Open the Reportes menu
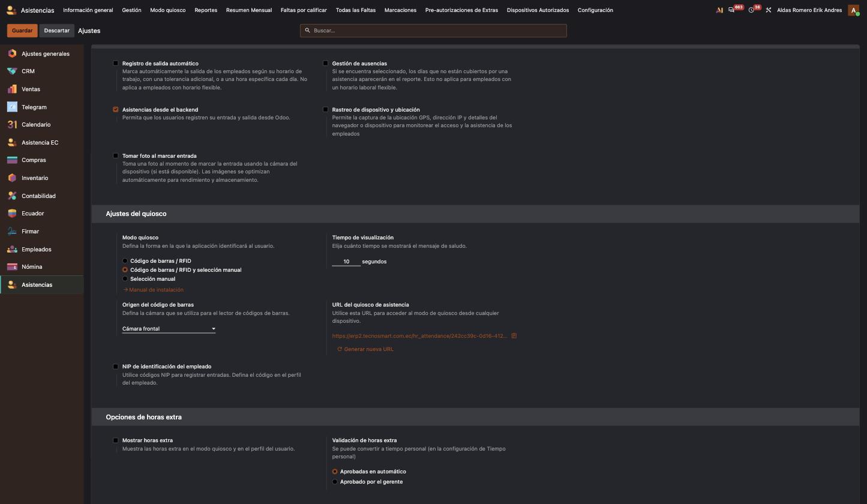Viewport: 867px width, 504px height. (x=206, y=10)
